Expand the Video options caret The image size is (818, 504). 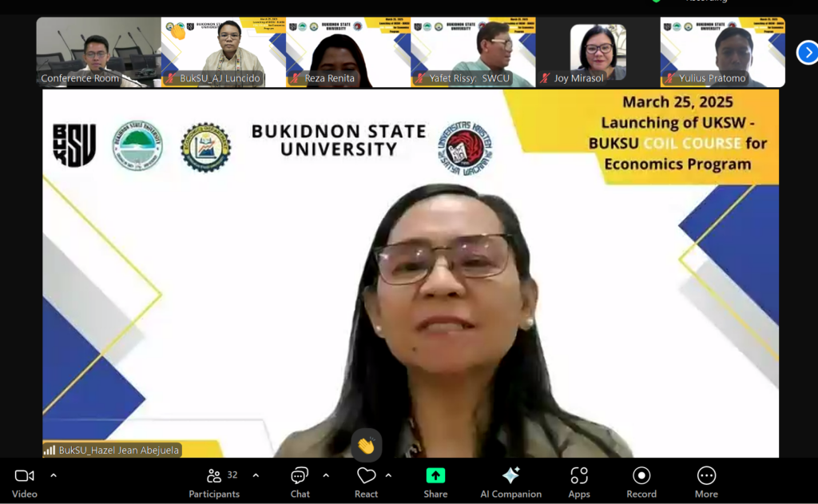pos(54,476)
